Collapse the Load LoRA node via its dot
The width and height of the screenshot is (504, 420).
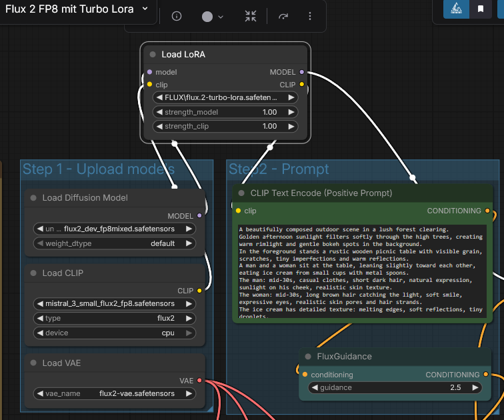point(153,54)
